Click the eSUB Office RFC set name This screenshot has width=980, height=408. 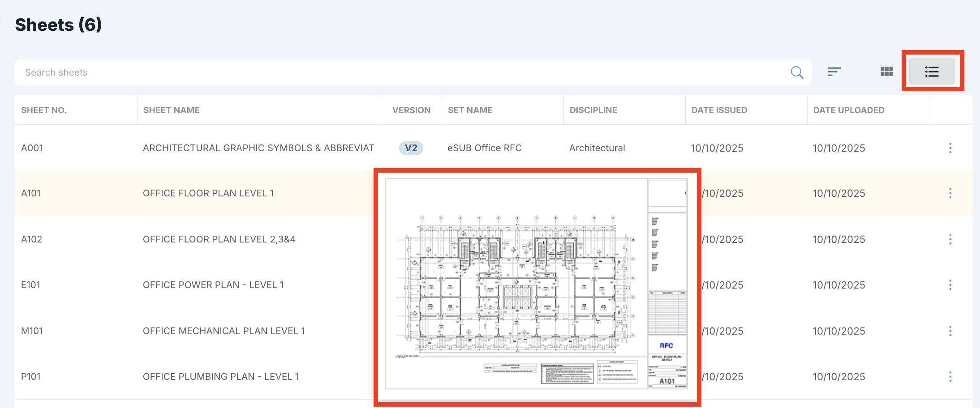point(485,148)
